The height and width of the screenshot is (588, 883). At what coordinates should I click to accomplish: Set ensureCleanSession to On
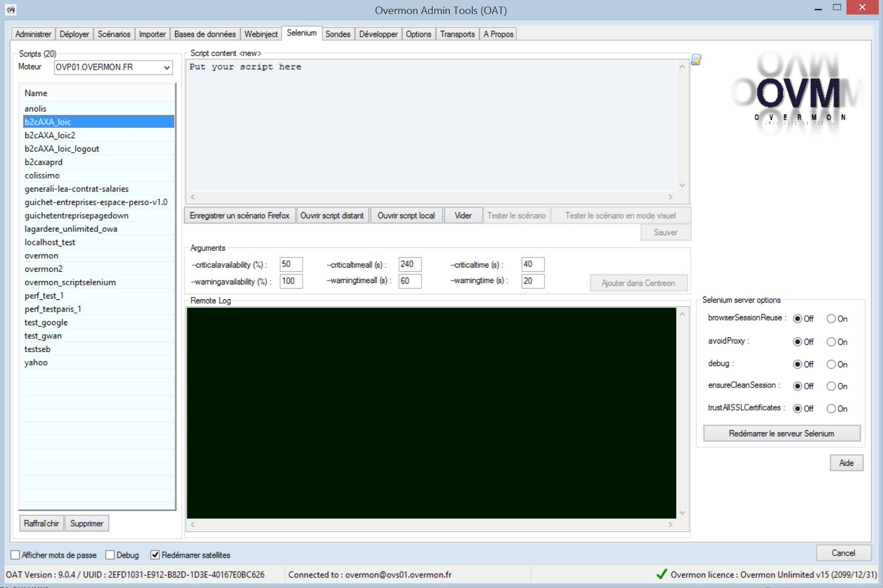point(831,386)
